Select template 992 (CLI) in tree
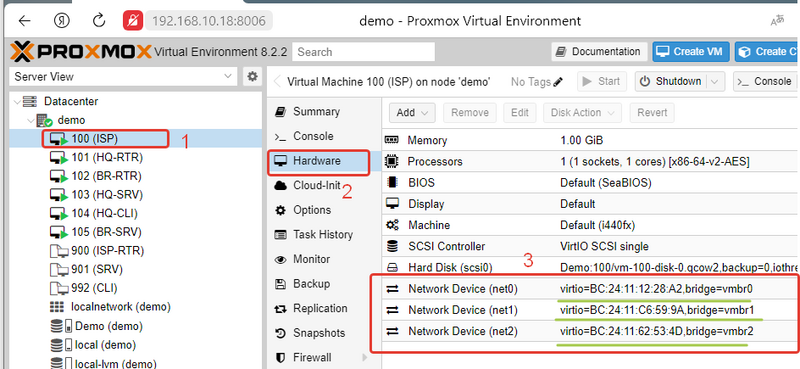The image size is (800, 369). tap(136, 288)
